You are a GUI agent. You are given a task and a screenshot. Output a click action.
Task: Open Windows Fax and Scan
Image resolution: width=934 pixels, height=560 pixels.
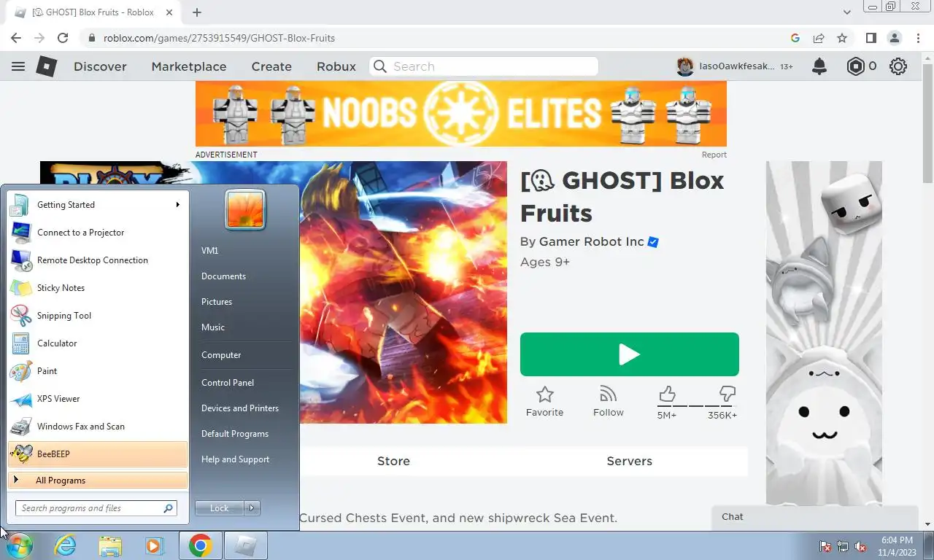pos(98,427)
